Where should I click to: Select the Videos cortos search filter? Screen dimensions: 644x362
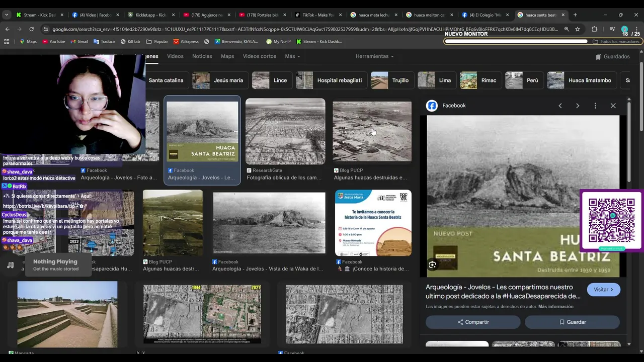pyautogui.click(x=260, y=56)
